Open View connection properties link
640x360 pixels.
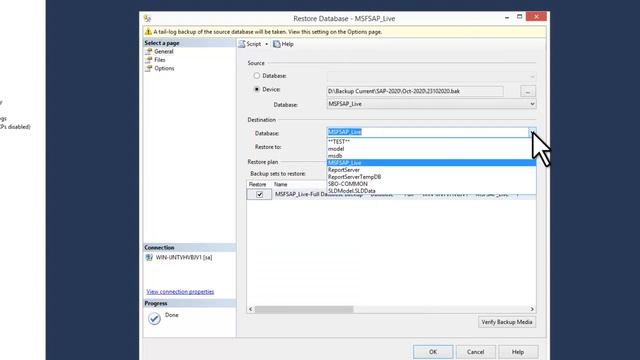click(x=180, y=292)
